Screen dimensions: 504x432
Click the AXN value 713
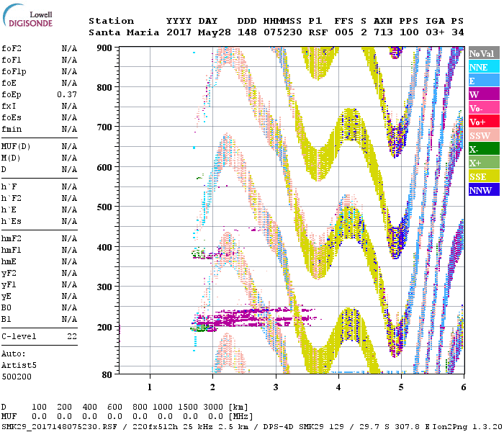pos(383,32)
